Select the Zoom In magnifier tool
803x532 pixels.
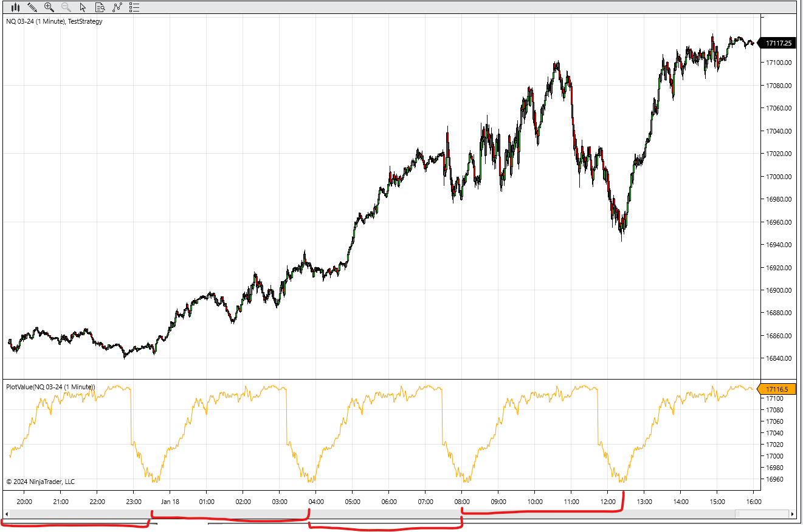pyautogui.click(x=49, y=7)
